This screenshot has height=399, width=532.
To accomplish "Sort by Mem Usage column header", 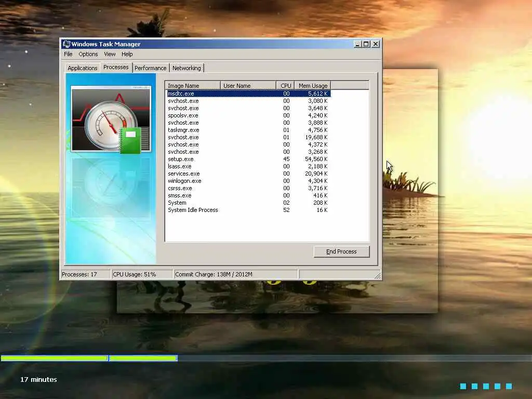I will pyautogui.click(x=312, y=86).
